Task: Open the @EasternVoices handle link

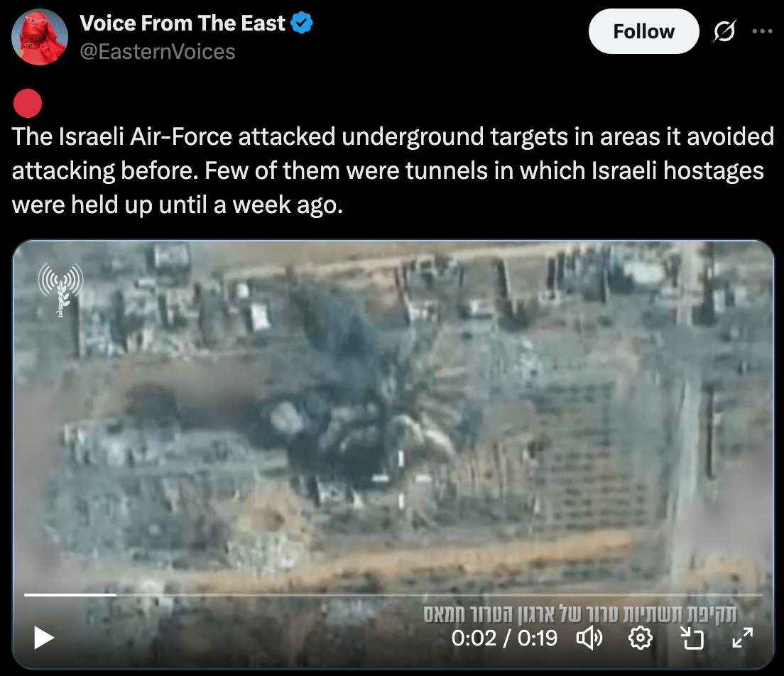Action: (x=158, y=52)
